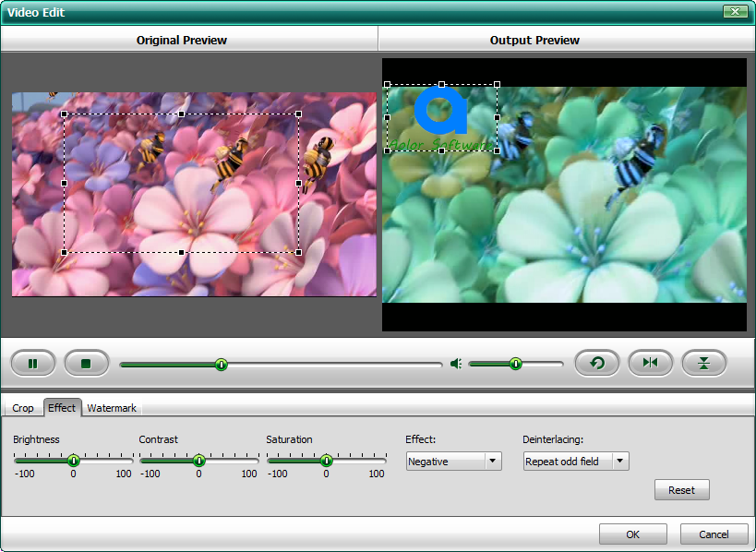Open the Effect dropdown showing Negative
This screenshot has height=552, width=756.
tap(453, 462)
